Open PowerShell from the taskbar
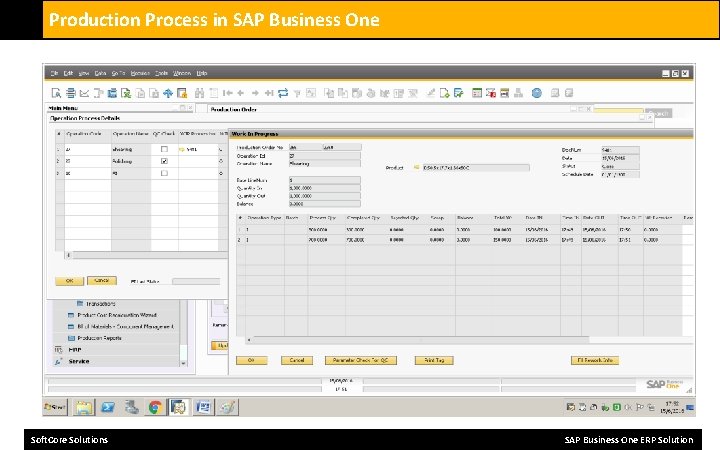720x450 pixels. pos(108,407)
